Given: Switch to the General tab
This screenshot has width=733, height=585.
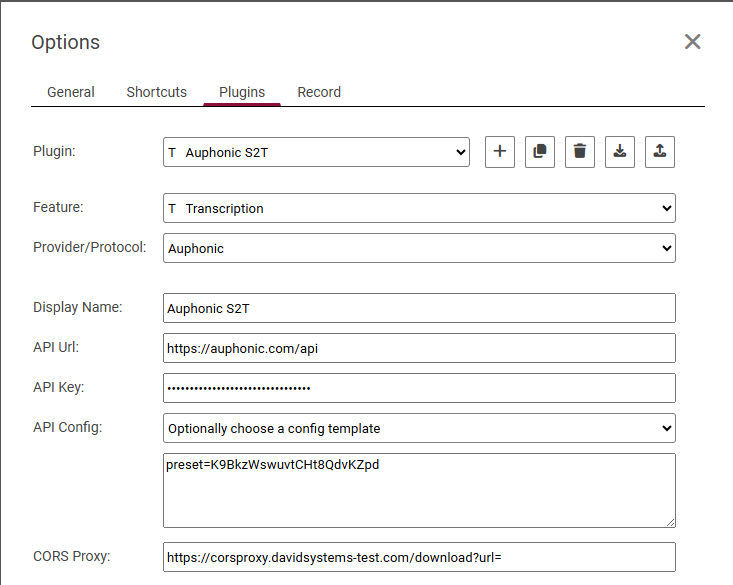Looking at the screenshot, I should 71,92.
